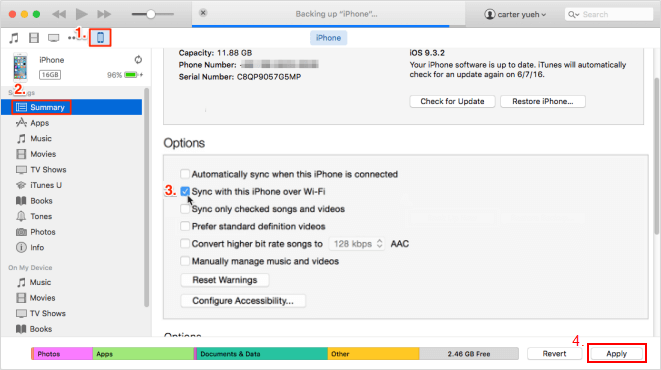Click the Apps segment of storage bar

pyautogui.click(x=143, y=354)
